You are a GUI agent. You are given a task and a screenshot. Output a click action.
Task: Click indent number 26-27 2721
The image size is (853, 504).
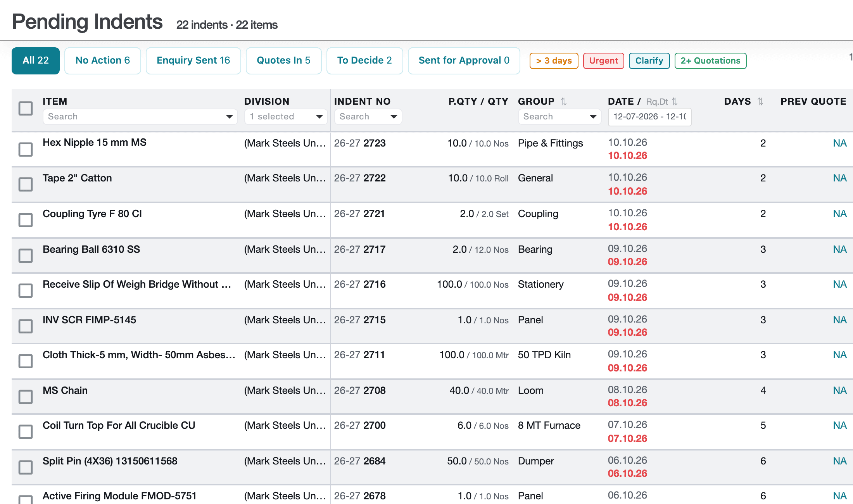(359, 214)
